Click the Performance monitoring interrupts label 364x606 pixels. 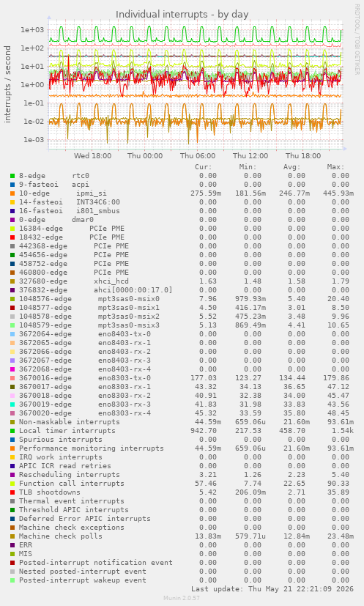coord(92,448)
